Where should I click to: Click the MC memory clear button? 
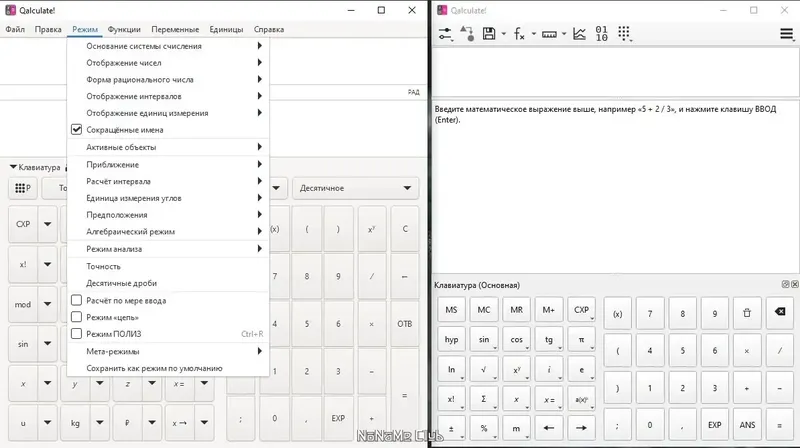(x=484, y=310)
